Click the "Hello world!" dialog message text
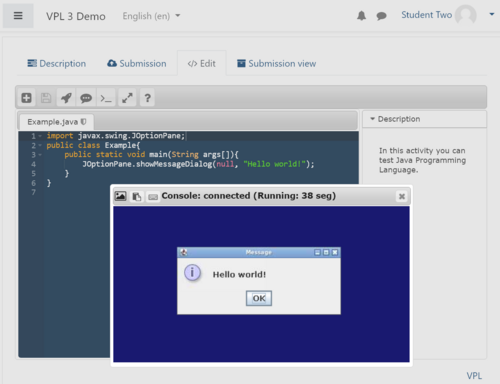Screen dimensions: 500x384 [x=239, y=274]
